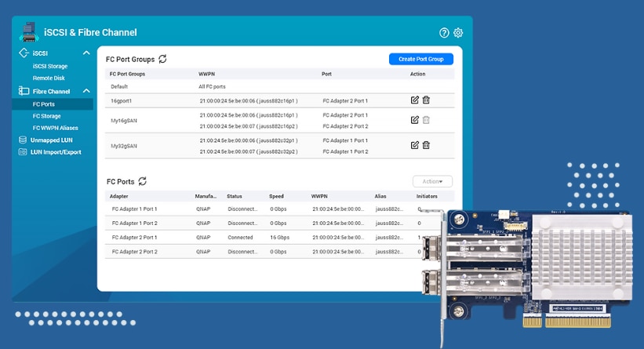Collapse the Fibre Channel sidebar section
644x349 pixels.
86,91
